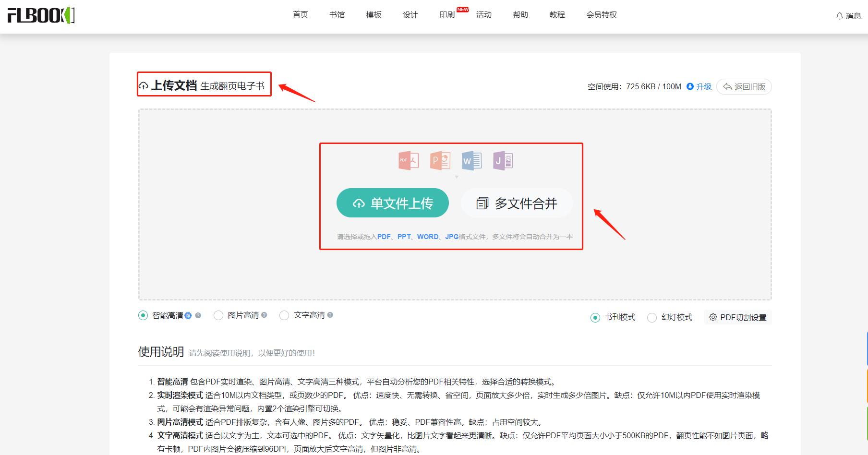Click the NEW badge above 印刷
The height and width of the screenshot is (455, 868).
coord(463,10)
